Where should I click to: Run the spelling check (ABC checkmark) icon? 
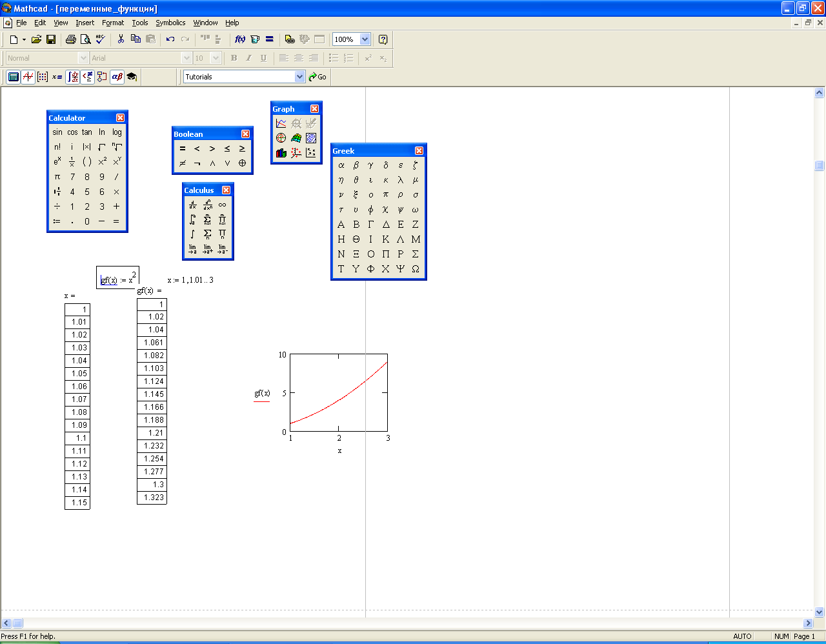click(x=99, y=39)
